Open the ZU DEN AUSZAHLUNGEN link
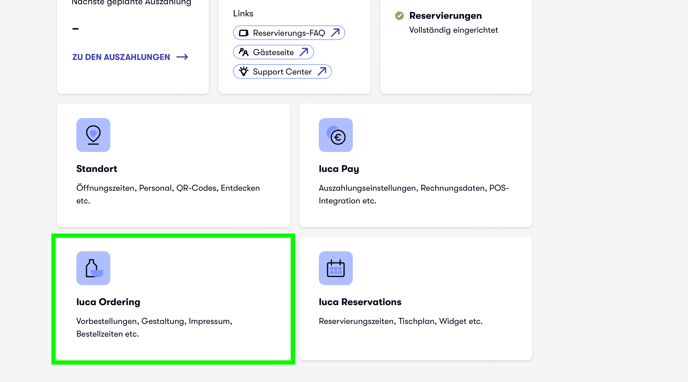Viewport: 688px width, 382px height. (130, 57)
